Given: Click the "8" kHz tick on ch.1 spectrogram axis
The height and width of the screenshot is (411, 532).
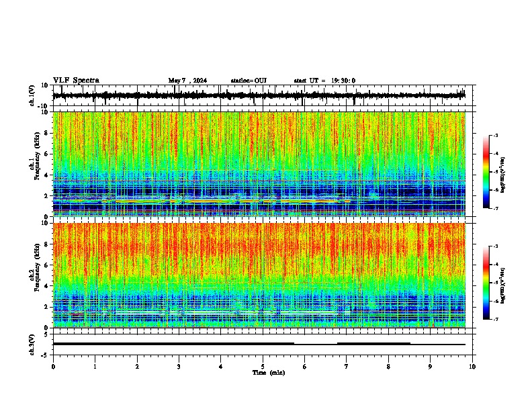Looking at the screenshot, I should coord(47,133).
